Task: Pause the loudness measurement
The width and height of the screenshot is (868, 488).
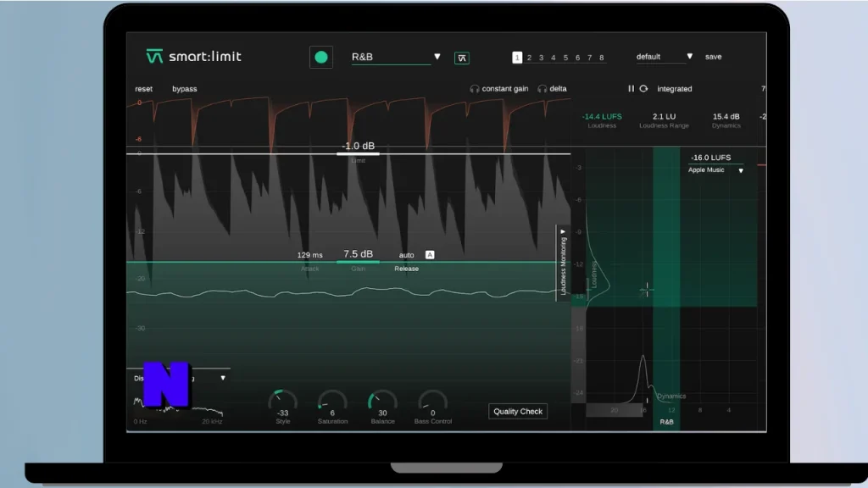Action: pos(631,88)
